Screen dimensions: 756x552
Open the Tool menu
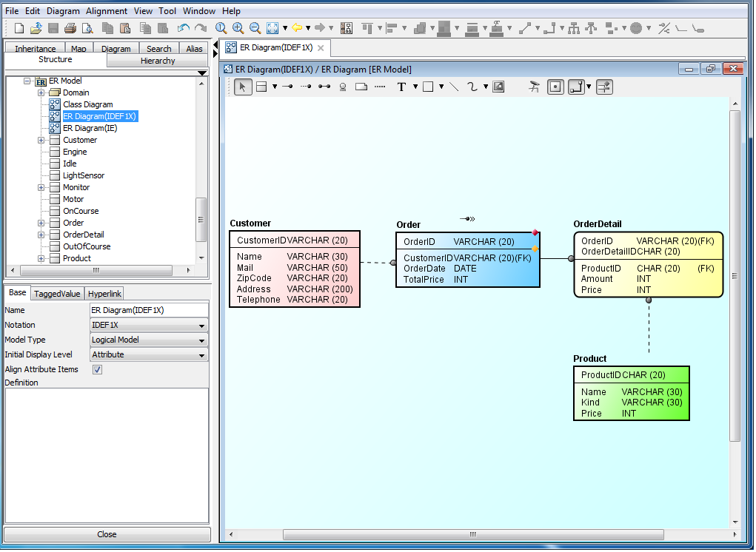pos(167,10)
